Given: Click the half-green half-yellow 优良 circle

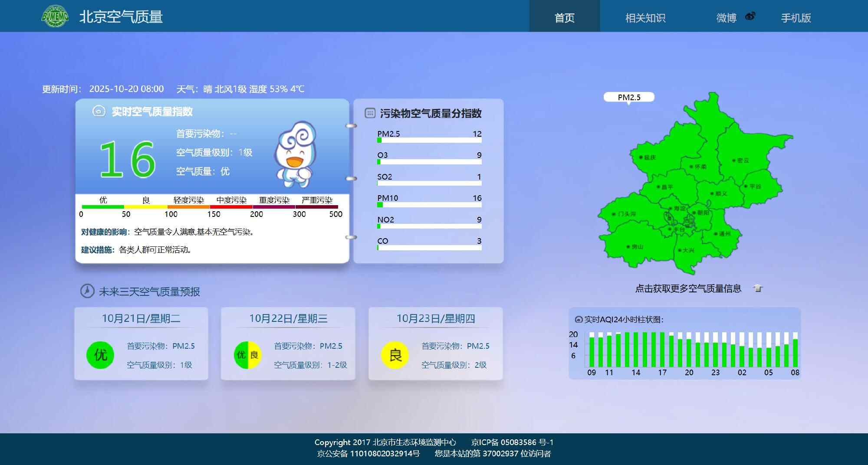Looking at the screenshot, I should (x=247, y=355).
